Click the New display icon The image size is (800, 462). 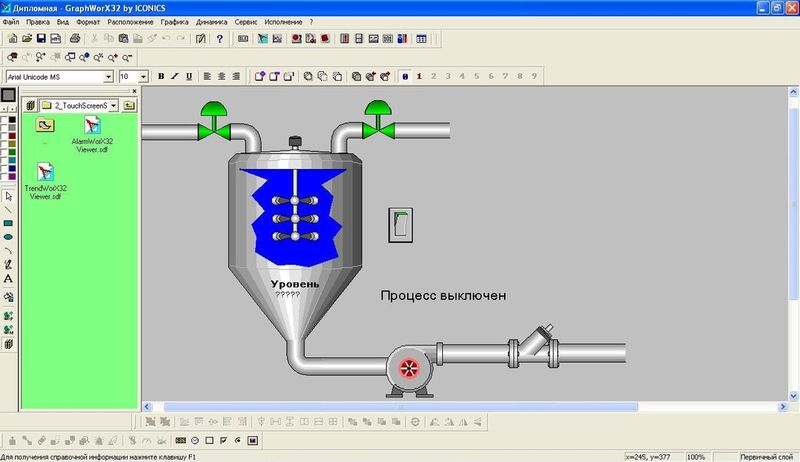point(12,38)
